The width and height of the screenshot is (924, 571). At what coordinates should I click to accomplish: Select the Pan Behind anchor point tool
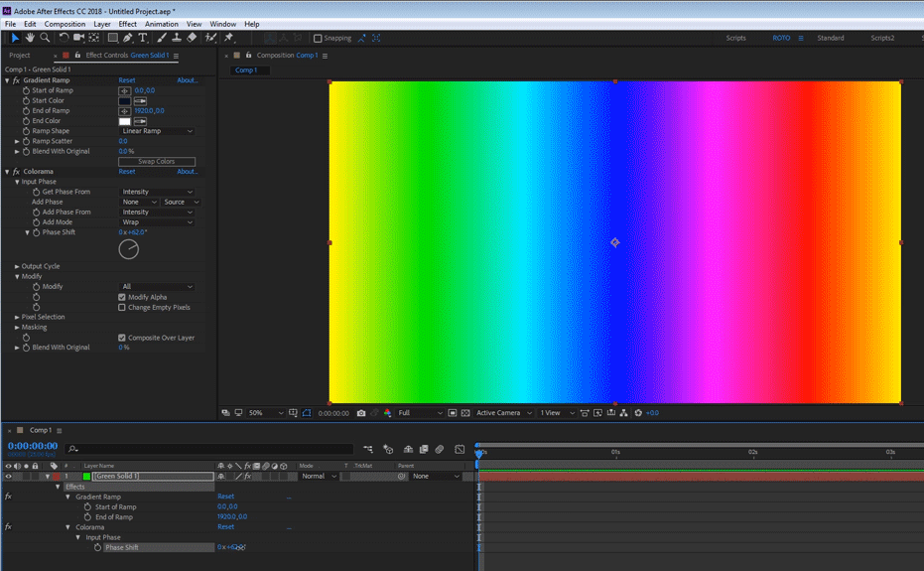pos(93,38)
